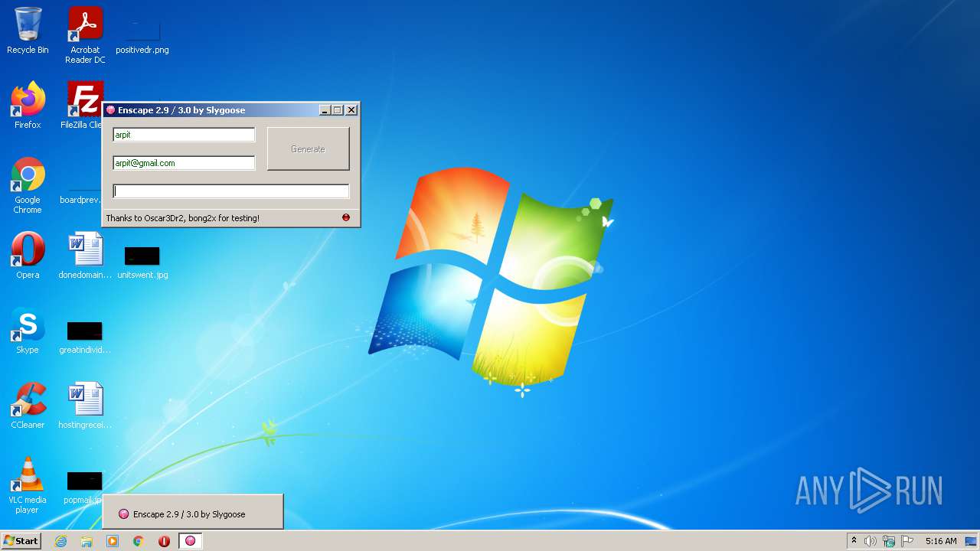The height and width of the screenshot is (551, 980).
Task: Click the Show desktop button
Action: click(971, 541)
